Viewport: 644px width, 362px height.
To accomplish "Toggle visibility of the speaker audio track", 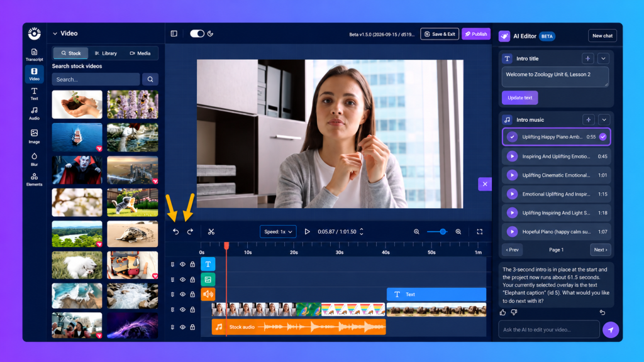I will click(x=182, y=294).
